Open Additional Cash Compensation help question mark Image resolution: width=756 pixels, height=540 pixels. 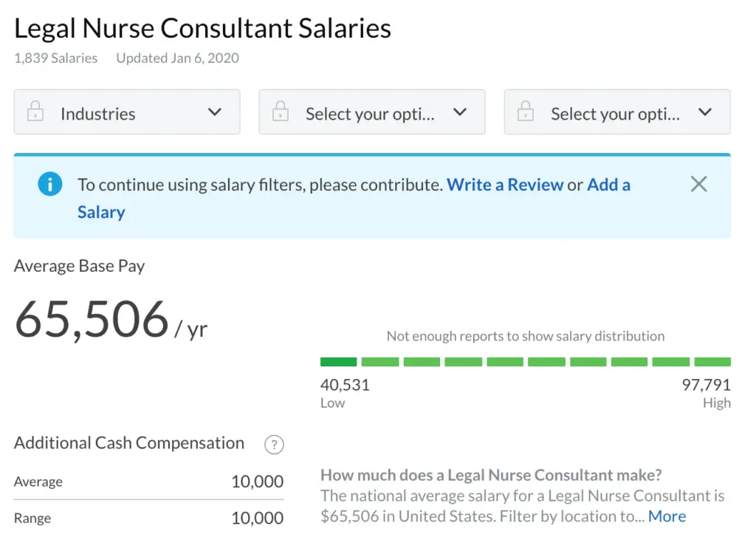(x=274, y=445)
